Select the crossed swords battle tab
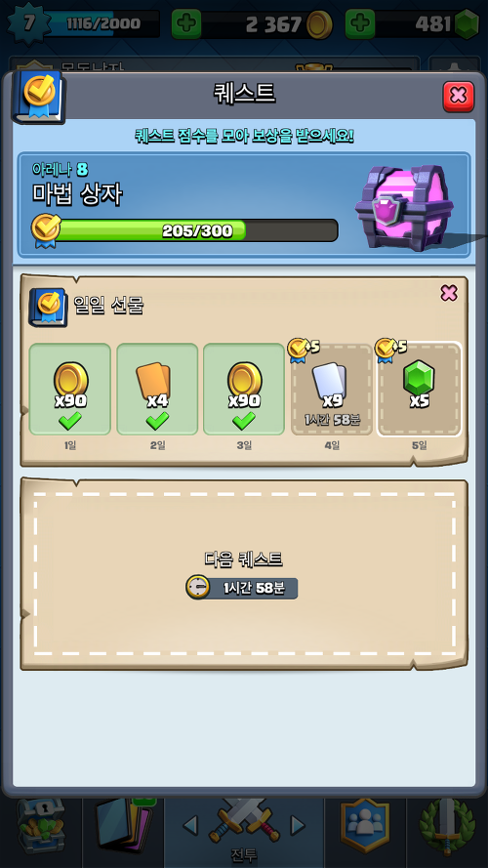 point(244,824)
